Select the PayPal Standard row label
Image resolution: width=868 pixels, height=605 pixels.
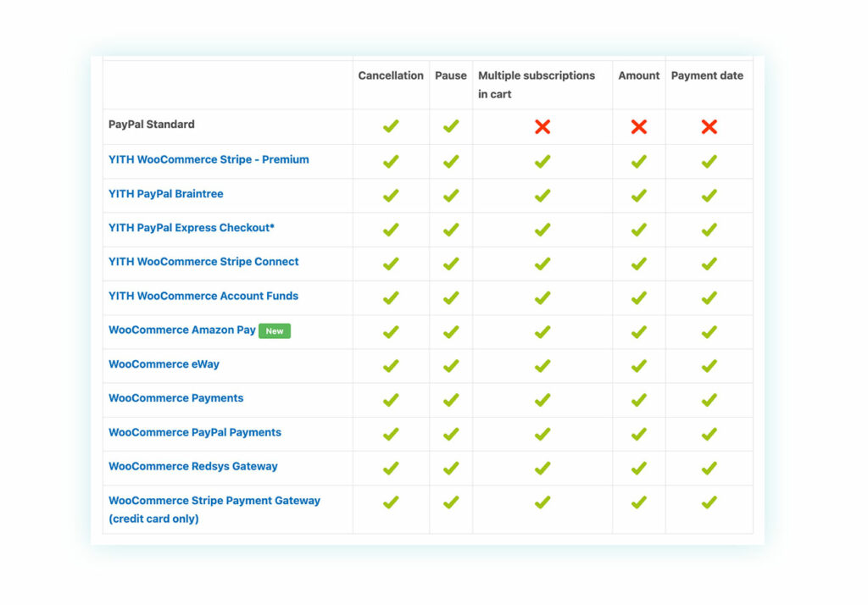(151, 125)
